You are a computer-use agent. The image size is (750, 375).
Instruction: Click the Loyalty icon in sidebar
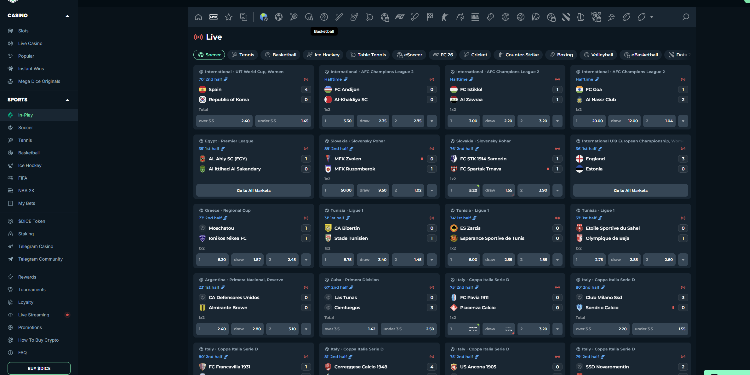click(x=11, y=302)
